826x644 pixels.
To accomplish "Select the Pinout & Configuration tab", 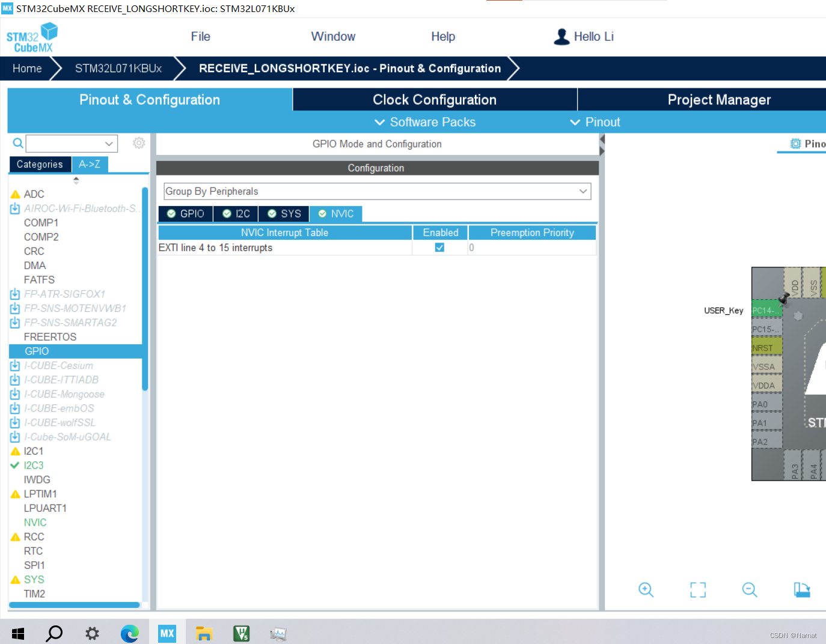I will tap(150, 100).
